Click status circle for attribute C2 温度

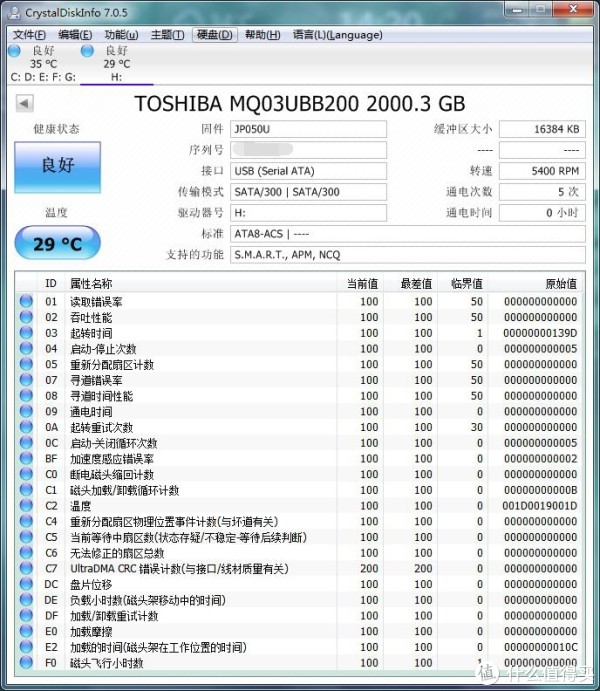[x=26, y=505]
